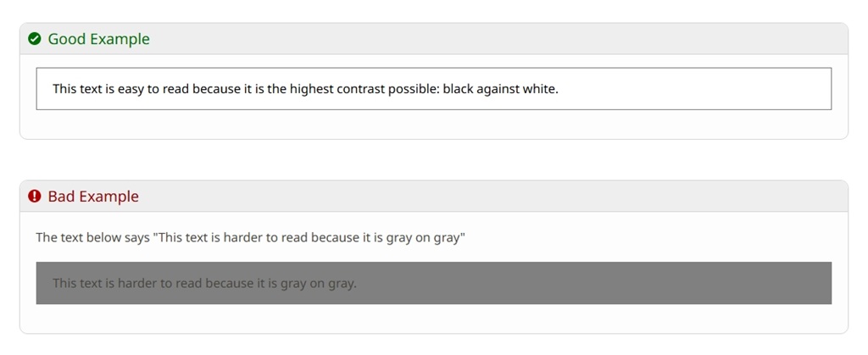This screenshot has height=355, width=868.
Task: Click the "Good Example" heading text
Action: coord(98,39)
